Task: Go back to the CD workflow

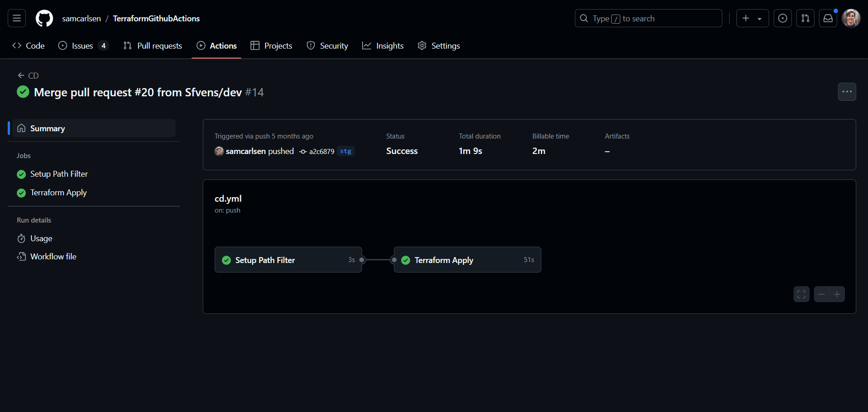Action: click(x=28, y=75)
